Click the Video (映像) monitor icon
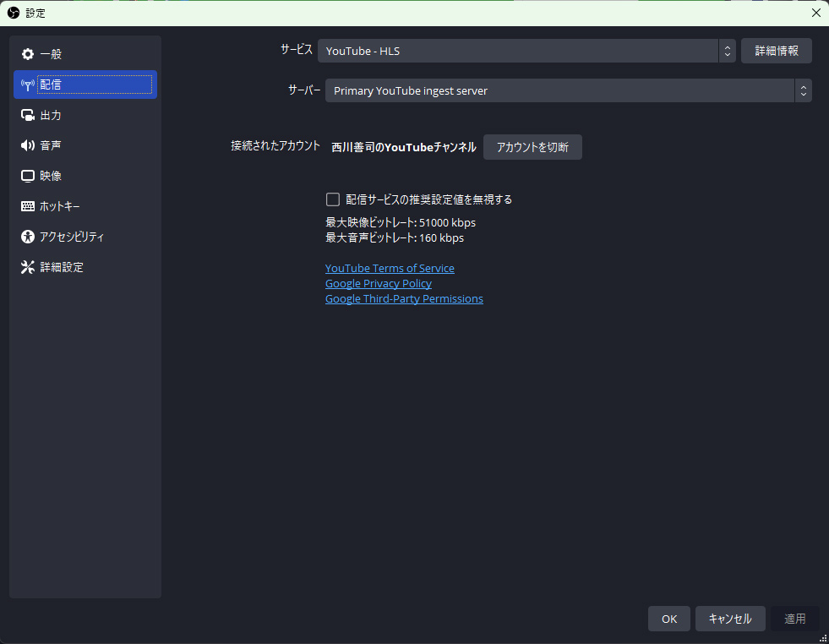 [x=28, y=176]
